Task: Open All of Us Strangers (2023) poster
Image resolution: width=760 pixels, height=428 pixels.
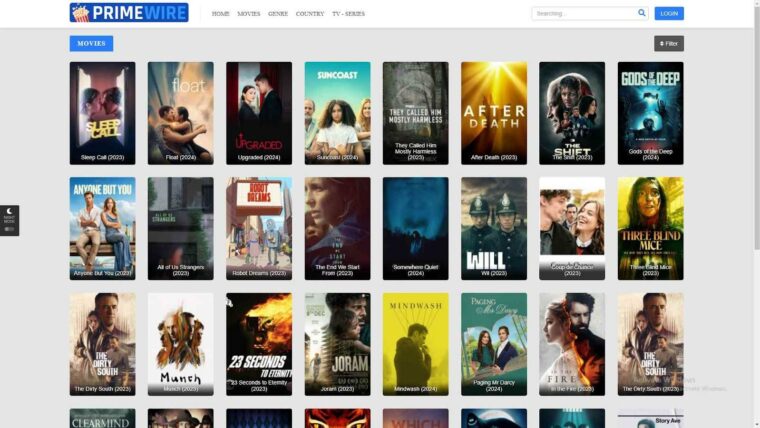Action: 180,228
